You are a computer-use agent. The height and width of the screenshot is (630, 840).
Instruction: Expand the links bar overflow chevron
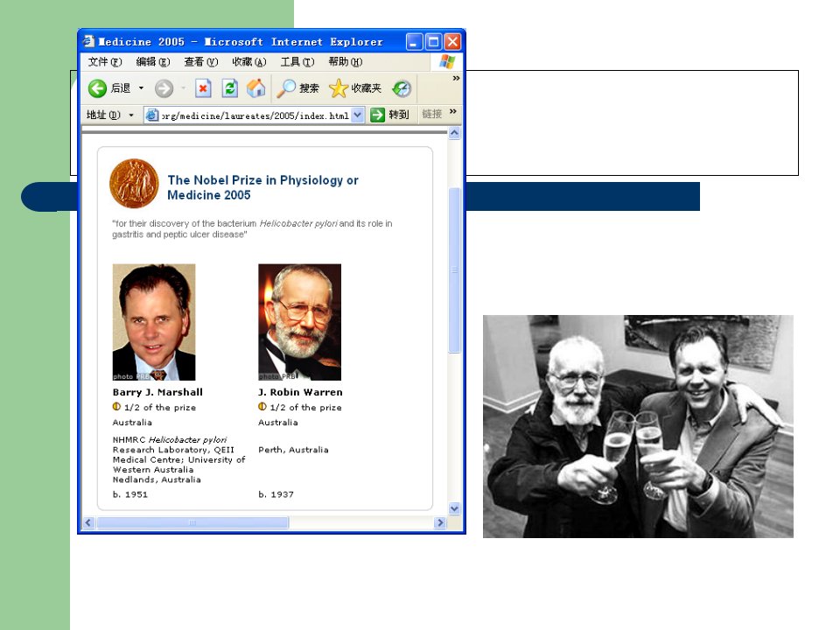click(453, 111)
